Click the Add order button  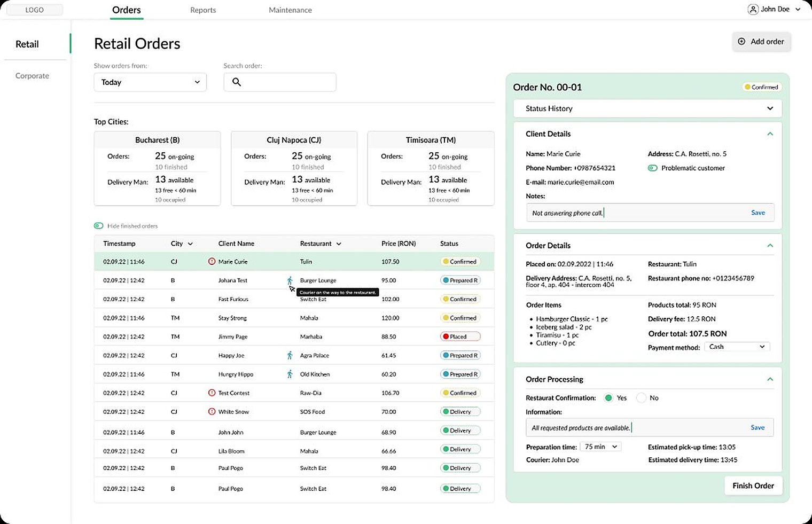(x=761, y=42)
